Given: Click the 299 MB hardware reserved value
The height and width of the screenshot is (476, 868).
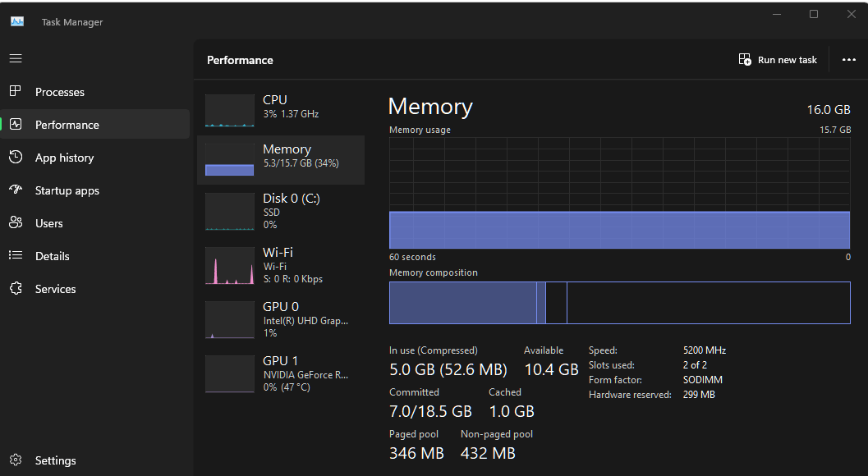Looking at the screenshot, I should [x=699, y=395].
